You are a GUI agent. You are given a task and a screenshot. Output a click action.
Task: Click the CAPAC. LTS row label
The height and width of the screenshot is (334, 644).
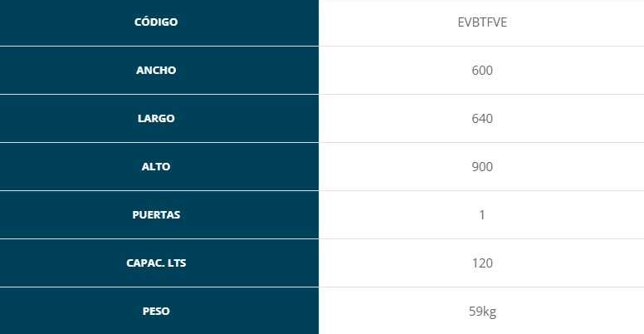[x=156, y=263]
